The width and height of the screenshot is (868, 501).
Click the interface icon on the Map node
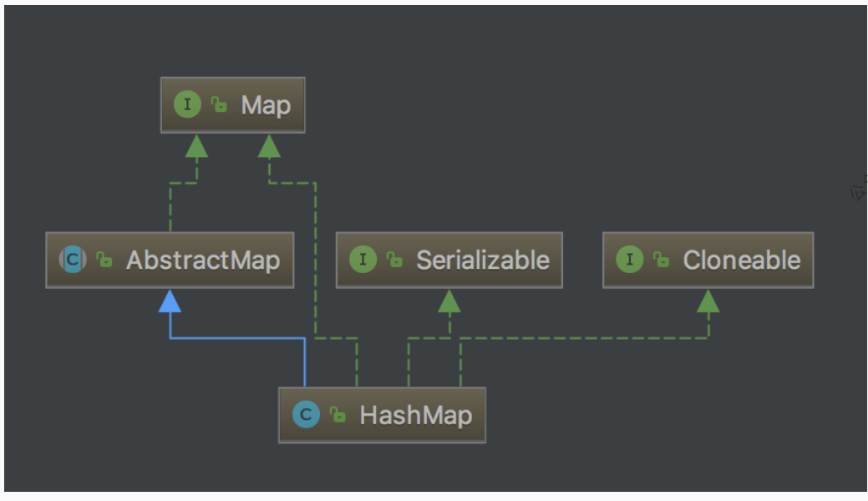coord(187,105)
